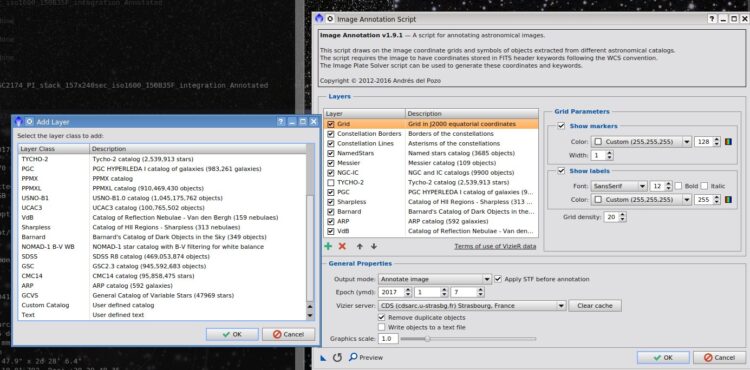Click OK in Add Layer dialog
This screenshot has height=370, width=750.
tap(232, 335)
